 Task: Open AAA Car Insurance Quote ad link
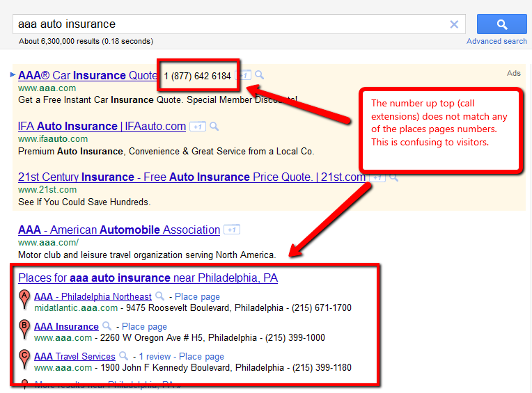[88, 76]
